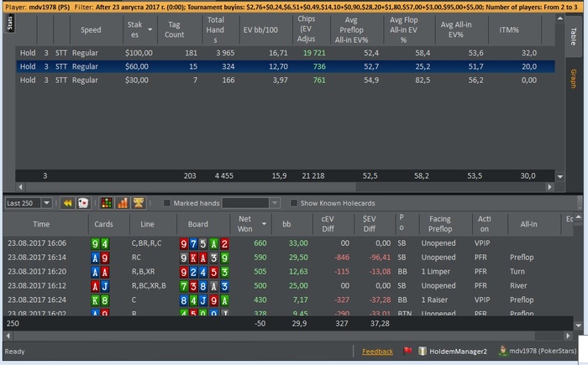
Task: Switch to the Graph side tab
Action: (573, 79)
